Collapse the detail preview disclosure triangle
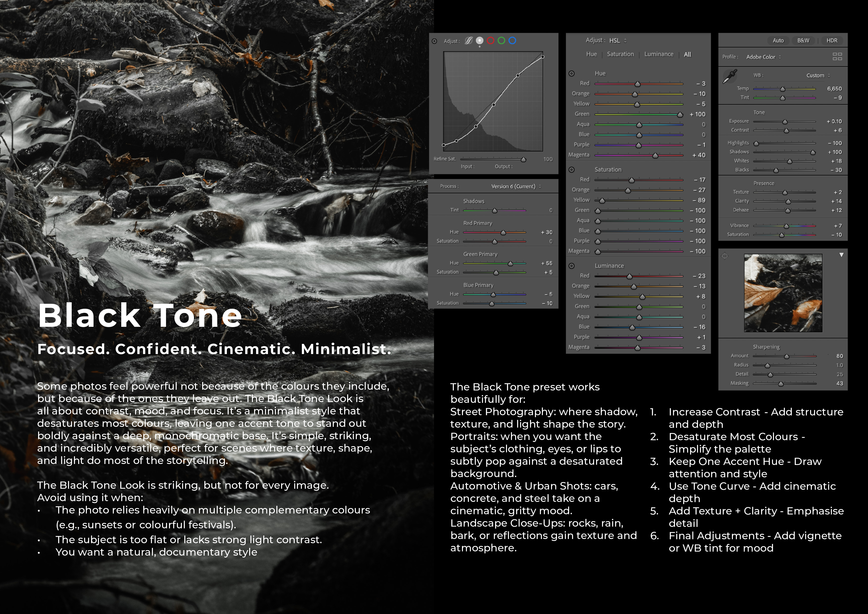Viewport: 868px width, 614px height. coord(841,255)
